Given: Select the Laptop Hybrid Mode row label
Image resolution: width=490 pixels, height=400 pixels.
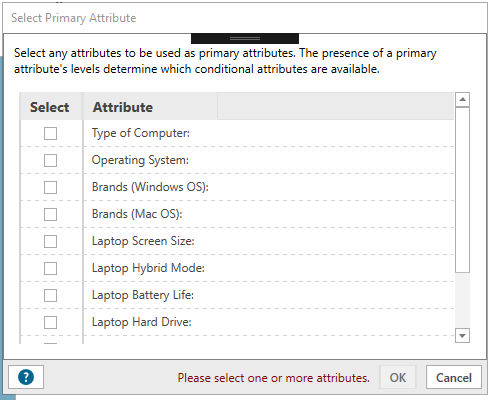Looking at the screenshot, I should (148, 268).
